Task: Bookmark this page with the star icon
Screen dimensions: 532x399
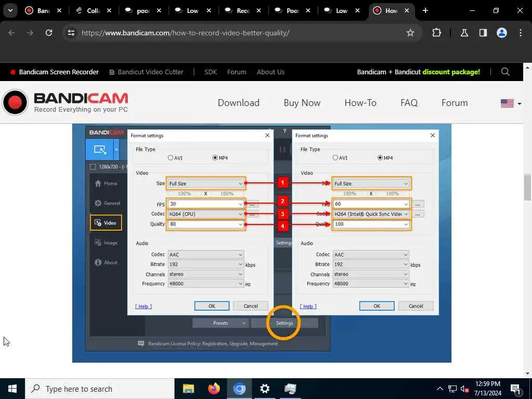Action: click(x=410, y=33)
